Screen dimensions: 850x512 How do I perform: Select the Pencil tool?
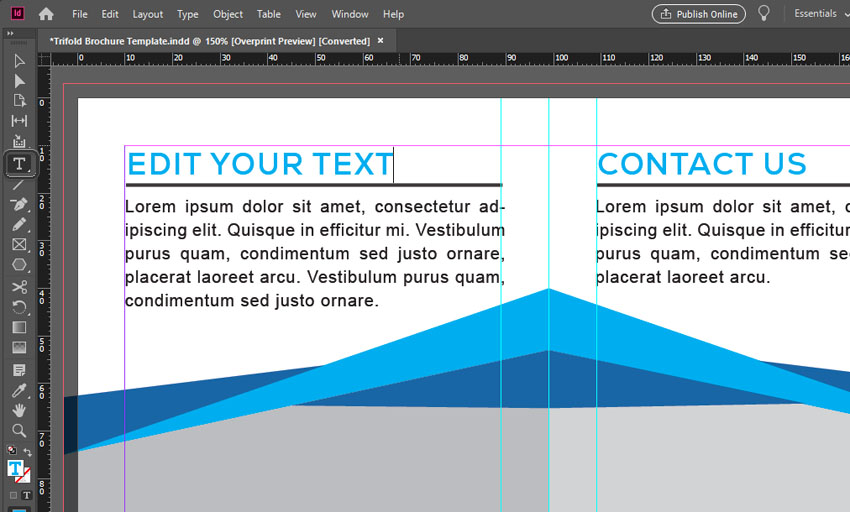coord(19,225)
